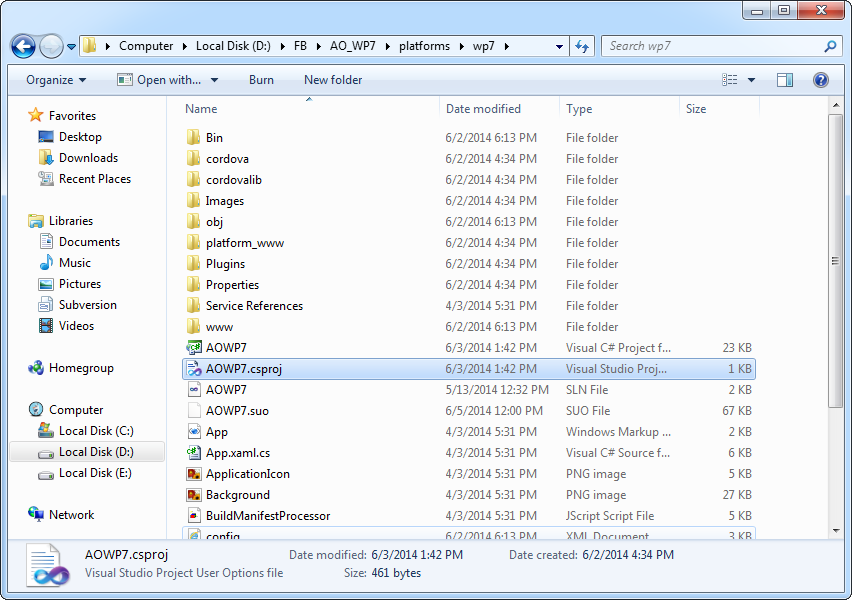Viewport: 852px width, 600px height.
Task: Select AOWP7.csproj file icon
Action: pos(194,369)
